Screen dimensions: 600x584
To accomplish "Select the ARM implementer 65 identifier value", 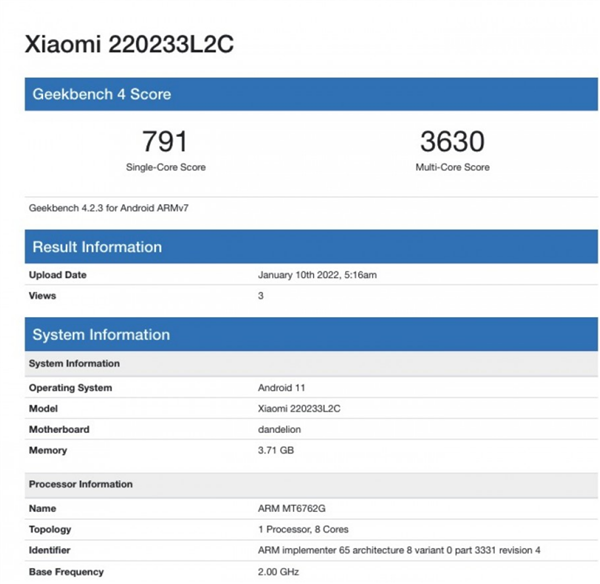I will tap(399, 550).
